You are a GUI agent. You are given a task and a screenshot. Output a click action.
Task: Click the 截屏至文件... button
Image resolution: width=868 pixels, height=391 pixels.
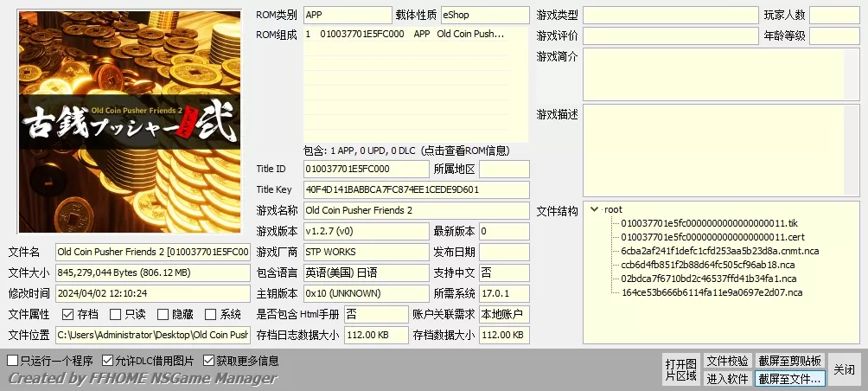point(789,378)
